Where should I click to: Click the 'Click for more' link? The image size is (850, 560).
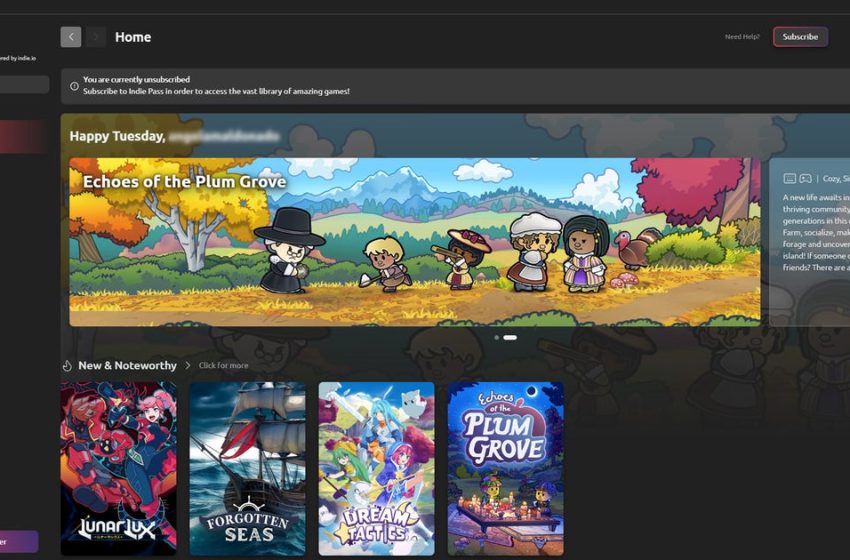(x=223, y=365)
